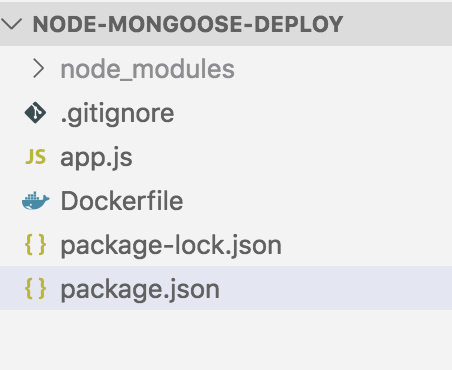Open app.js in the editor
This screenshot has height=370, width=452.
[96, 158]
